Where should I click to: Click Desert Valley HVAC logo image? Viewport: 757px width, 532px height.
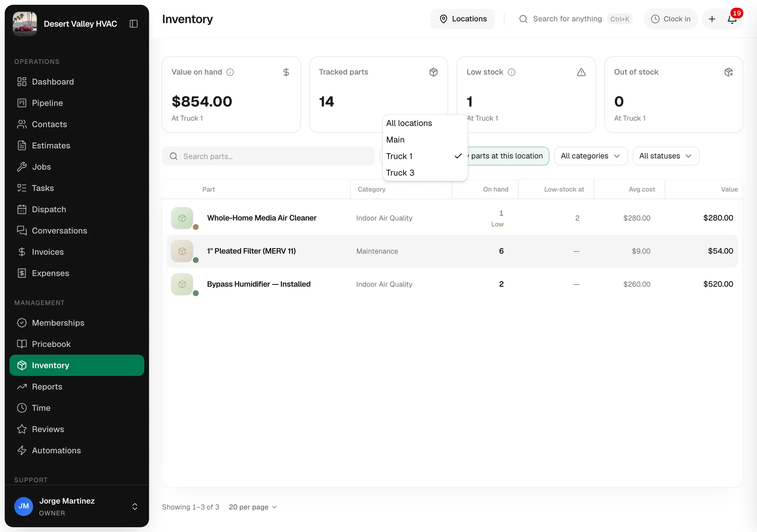[x=25, y=24]
